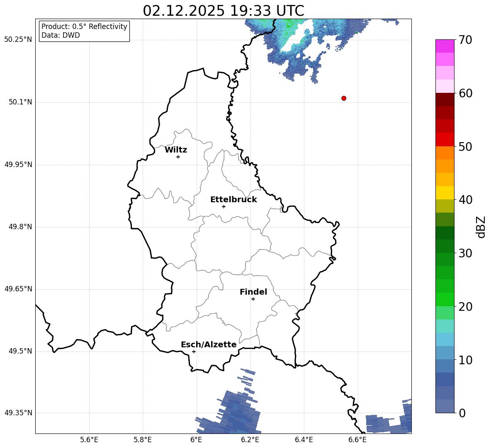Click the Ettelbruck station cross marker

click(224, 206)
